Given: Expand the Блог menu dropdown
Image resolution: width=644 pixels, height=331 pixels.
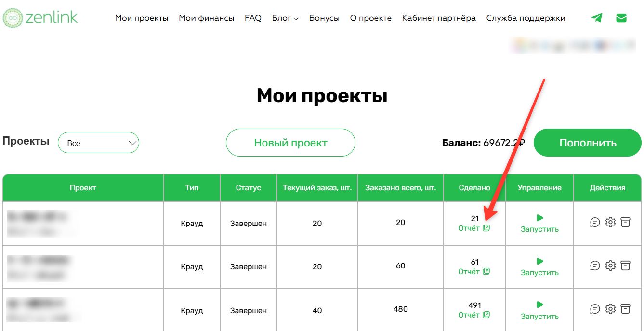Looking at the screenshot, I should tap(285, 18).
